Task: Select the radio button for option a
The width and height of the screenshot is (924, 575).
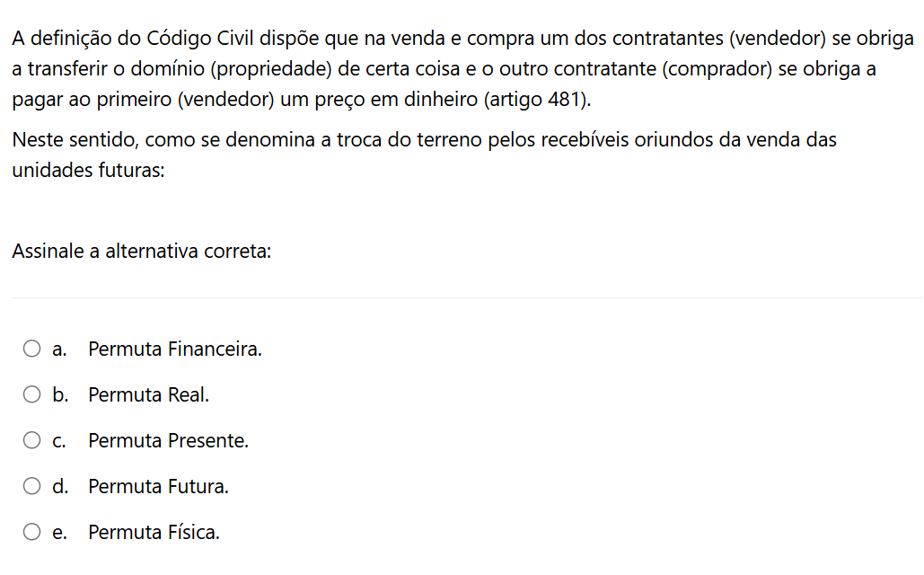Action: point(31,349)
